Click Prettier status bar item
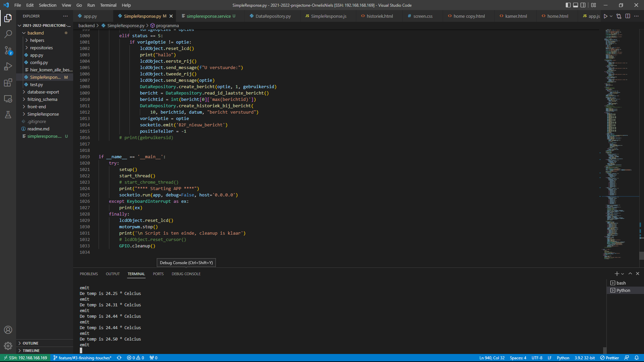 [609, 358]
